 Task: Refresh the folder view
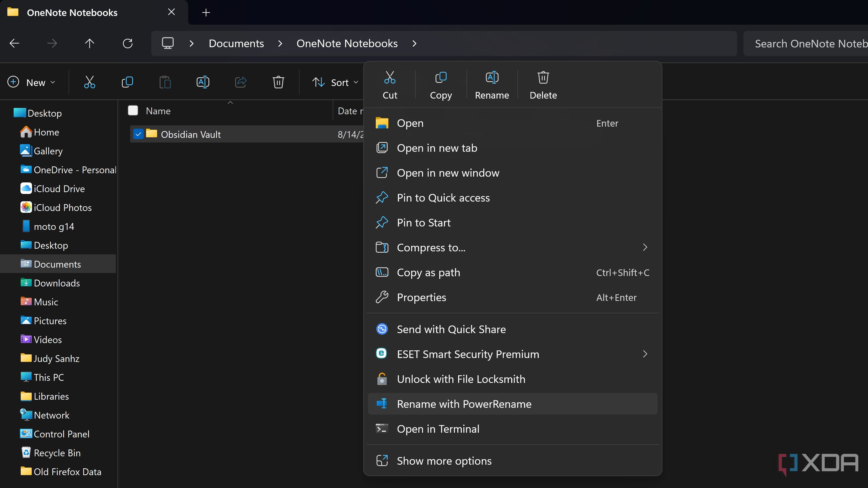pyautogui.click(x=127, y=43)
